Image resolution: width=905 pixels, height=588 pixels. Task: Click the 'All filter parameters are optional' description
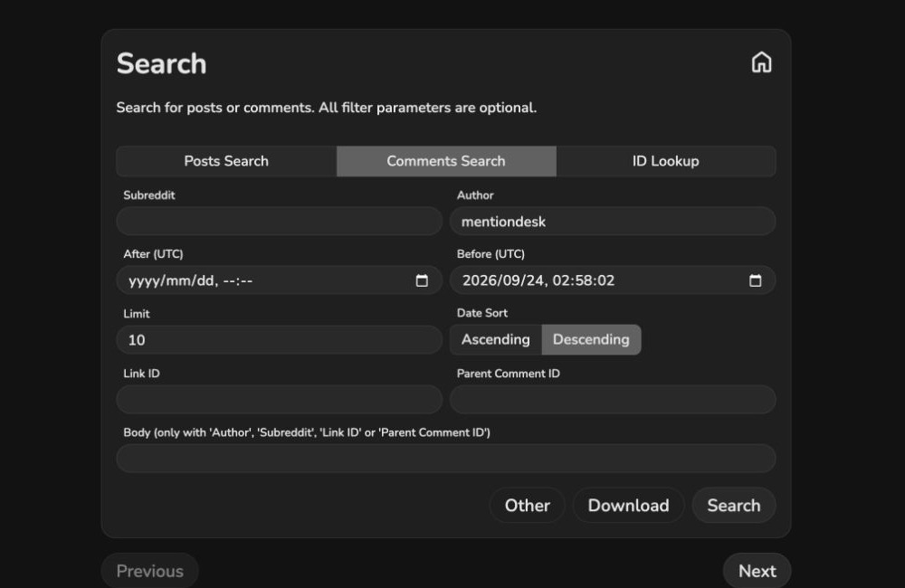click(427, 108)
